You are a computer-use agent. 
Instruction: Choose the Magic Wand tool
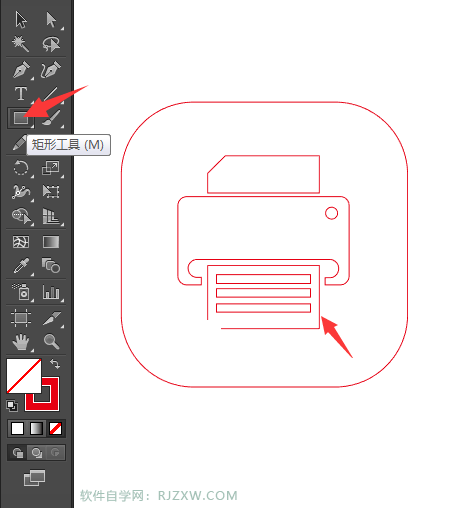tap(21, 44)
